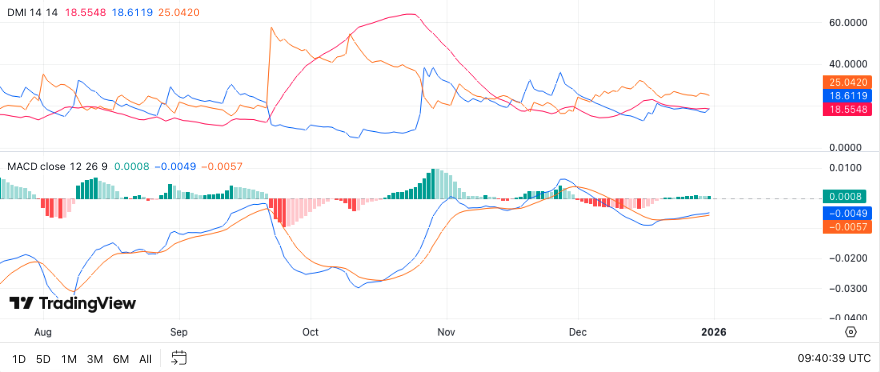Select the 1D time range

tap(19, 359)
